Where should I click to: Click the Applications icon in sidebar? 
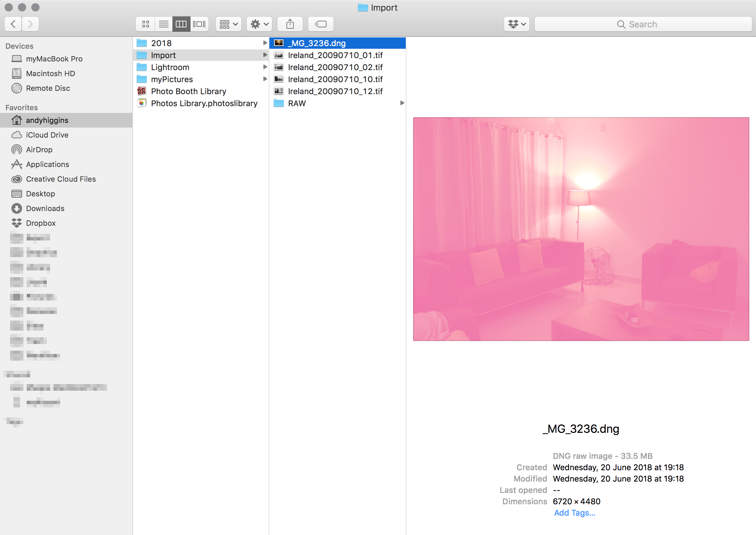coord(17,164)
